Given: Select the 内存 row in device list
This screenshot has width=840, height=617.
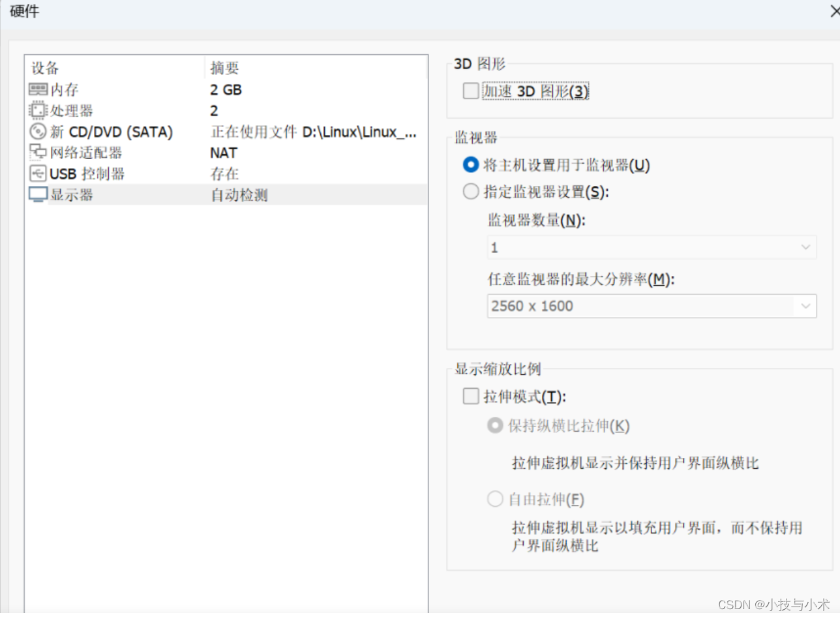Looking at the screenshot, I should point(226,89).
